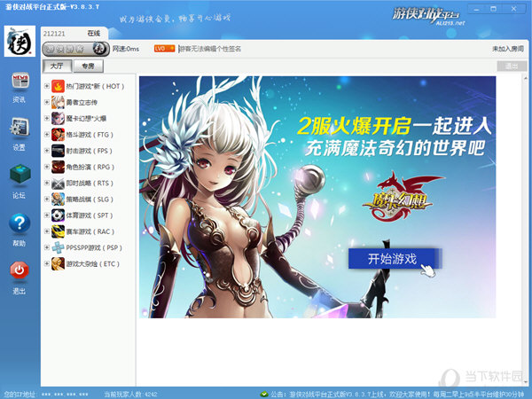Minimize the platform window
The width and height of the screenshot is (532, 399).
[476, 9]
